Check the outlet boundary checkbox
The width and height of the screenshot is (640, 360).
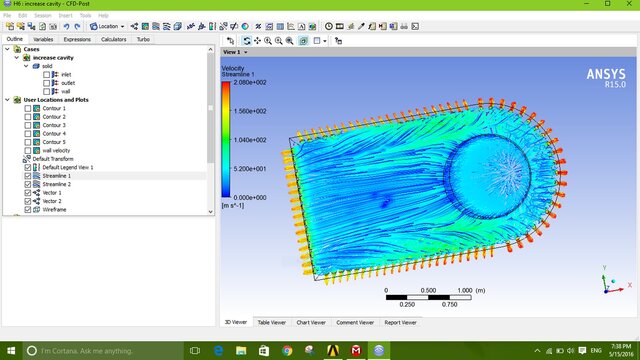coord(47,83)
